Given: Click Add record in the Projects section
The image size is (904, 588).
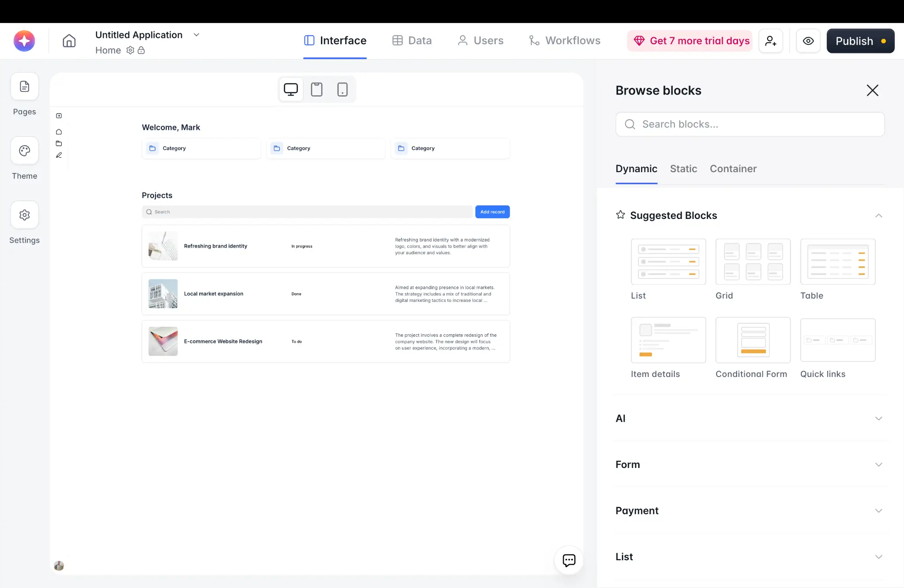Looking at the screenshot, I should click(x=492, y=211).
